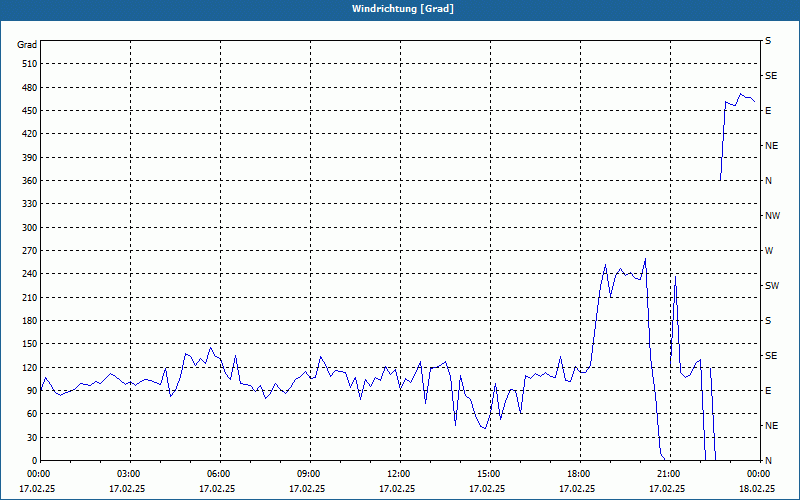Viewport: 800px width, 500px height.
Task: Click the 03:00 time label
Action: pos(130,474)
